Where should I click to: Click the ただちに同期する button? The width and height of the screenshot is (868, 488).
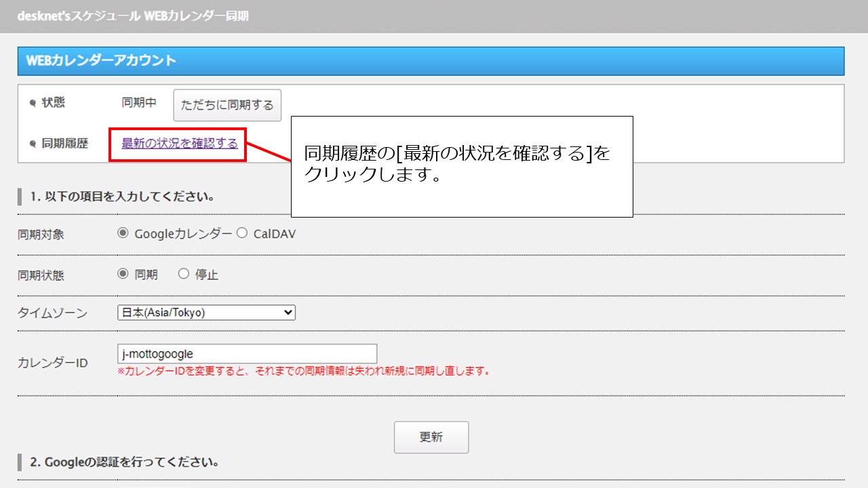pyautogui.click(x=227, y=105)
